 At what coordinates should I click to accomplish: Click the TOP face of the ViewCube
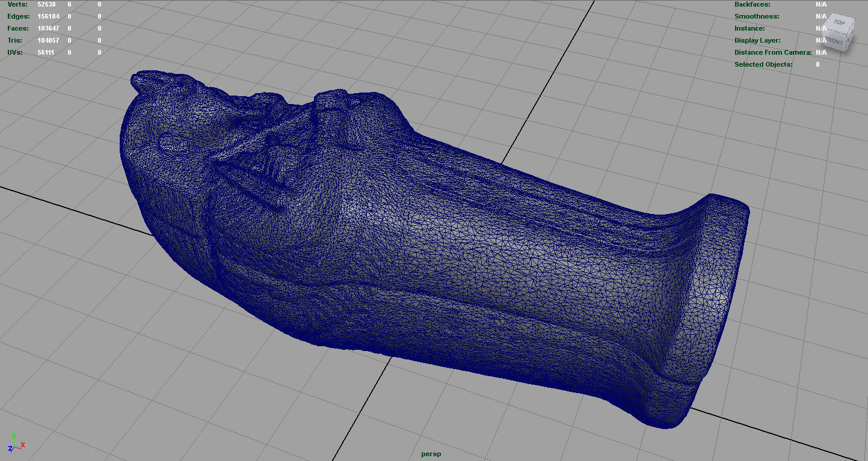(838, 23)
